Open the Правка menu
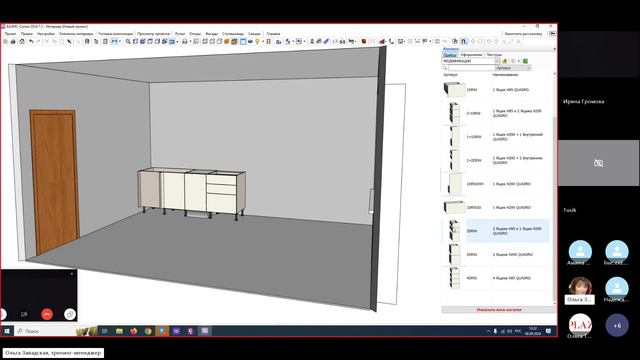 coord(27,34)
